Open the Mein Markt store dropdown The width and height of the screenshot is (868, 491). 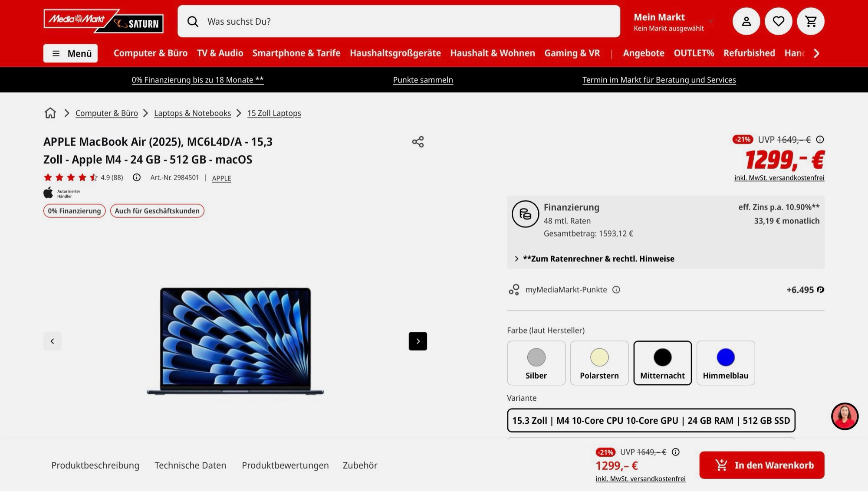[x=672, y=22]
